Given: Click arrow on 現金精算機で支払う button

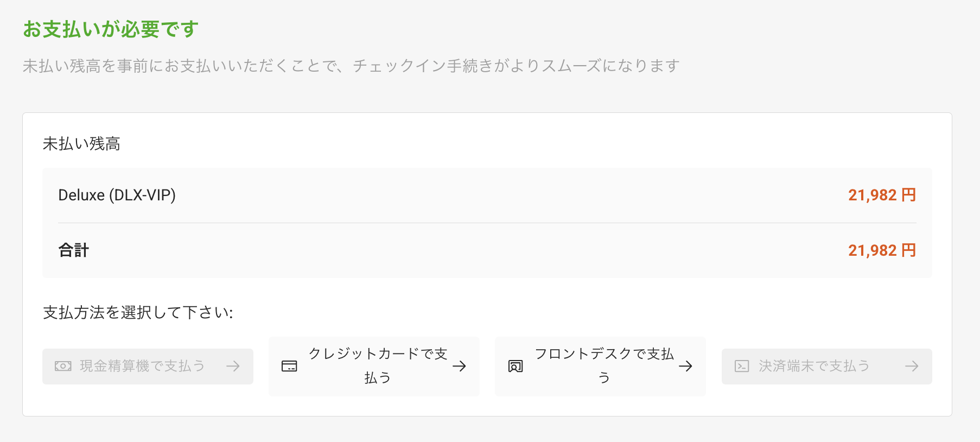Looking at the screenshot, I should pyautogui.click(x=233, y=367).
